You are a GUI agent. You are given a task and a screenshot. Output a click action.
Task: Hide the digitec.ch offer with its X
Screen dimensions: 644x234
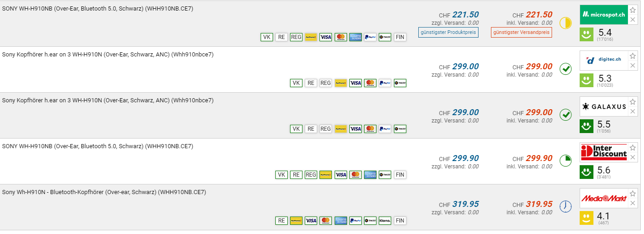[633, 66]
